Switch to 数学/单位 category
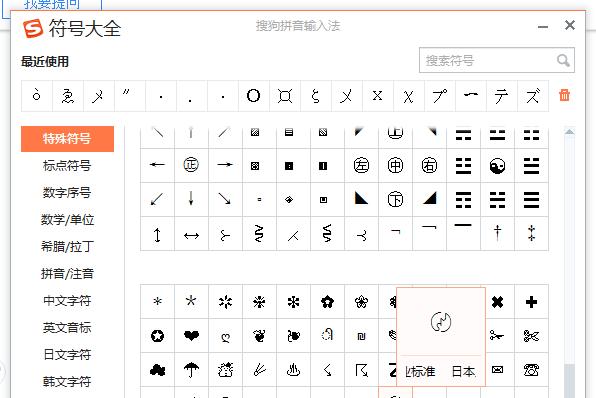This screenshot has width=596, height=398. click(x=67, y=220)
